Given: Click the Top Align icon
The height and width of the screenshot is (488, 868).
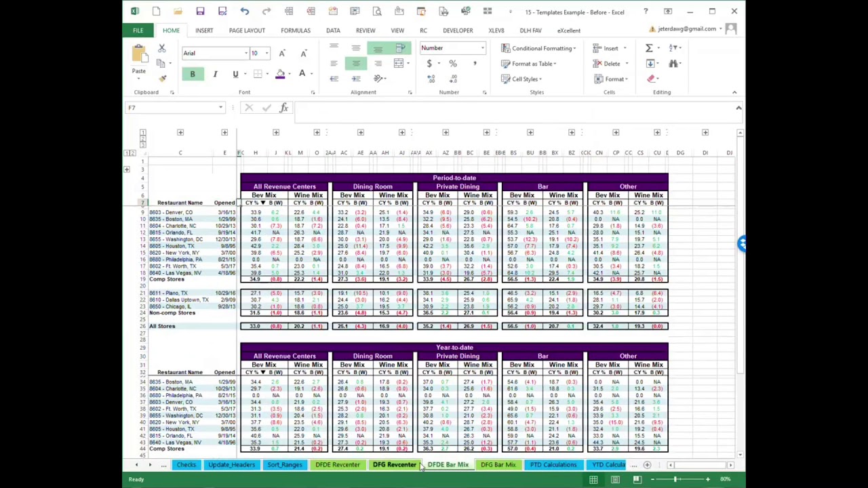Looking at the screenshot, I should [334, 47].
